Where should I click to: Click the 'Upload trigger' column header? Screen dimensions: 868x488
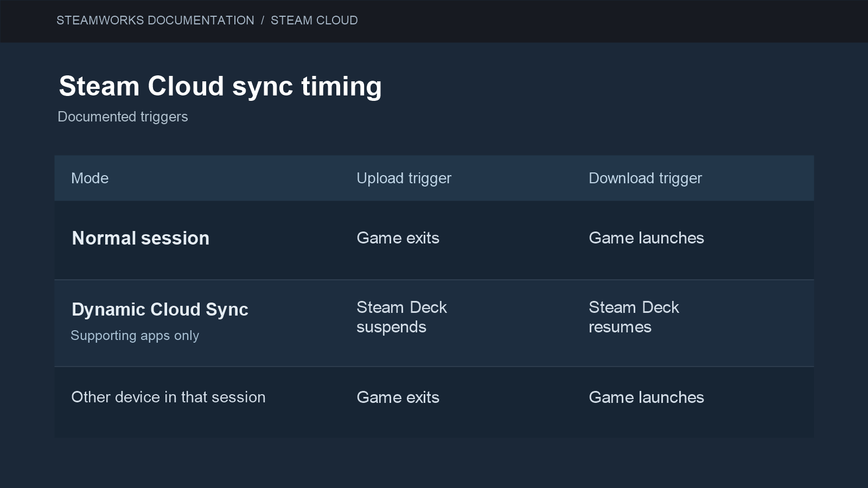tap(404, 178)
